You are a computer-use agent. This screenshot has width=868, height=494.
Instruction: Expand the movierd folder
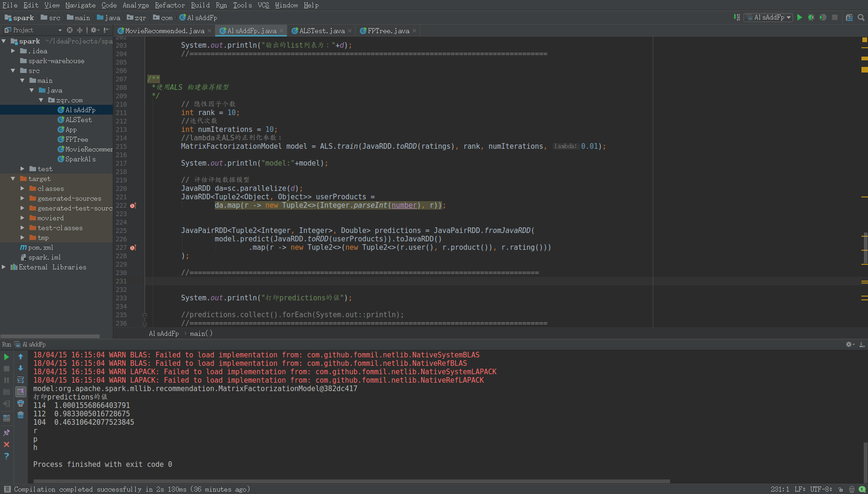click(22, 218)
